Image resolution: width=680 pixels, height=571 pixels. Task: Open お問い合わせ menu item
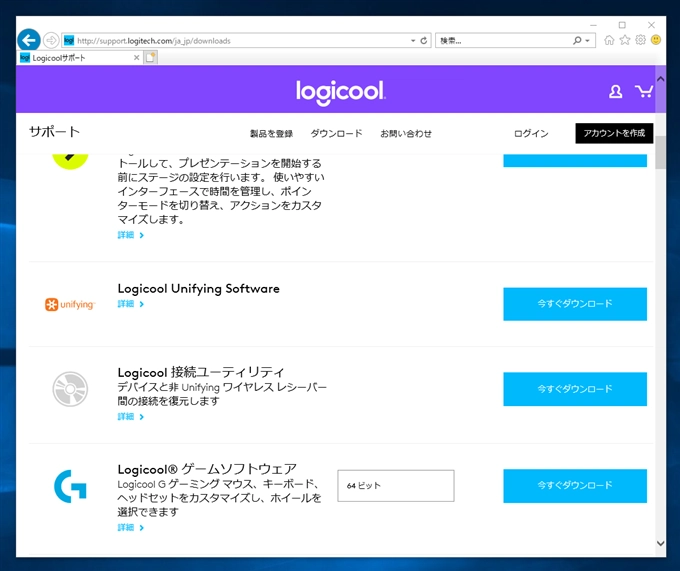click(406, 134)
